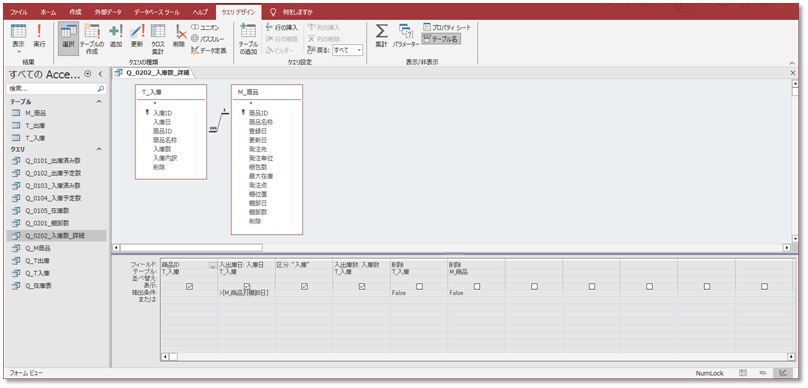
Task: Collapse the クエリ group in navigation pane
Action: coord(99,149)
